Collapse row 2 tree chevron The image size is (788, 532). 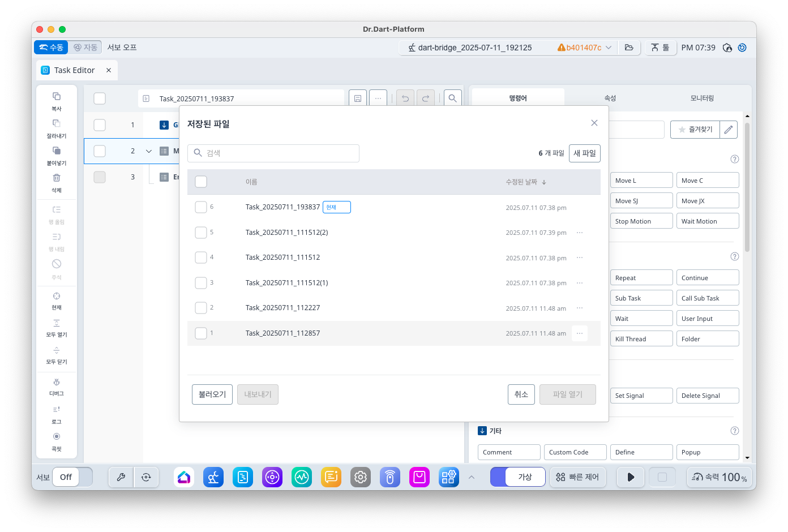tap(149, 151)
